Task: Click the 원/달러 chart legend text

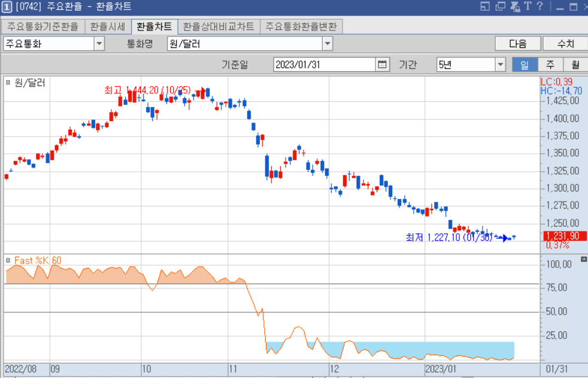Action: coord(29,83)
